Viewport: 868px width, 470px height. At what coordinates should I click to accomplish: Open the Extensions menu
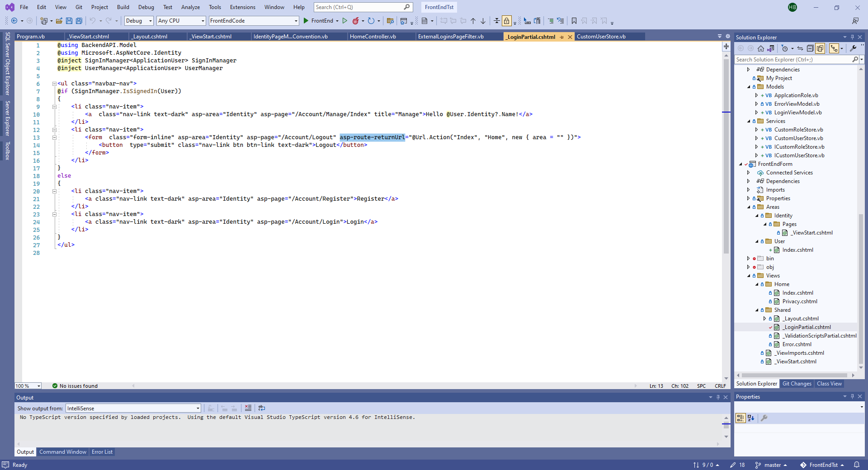click(242, 7)
